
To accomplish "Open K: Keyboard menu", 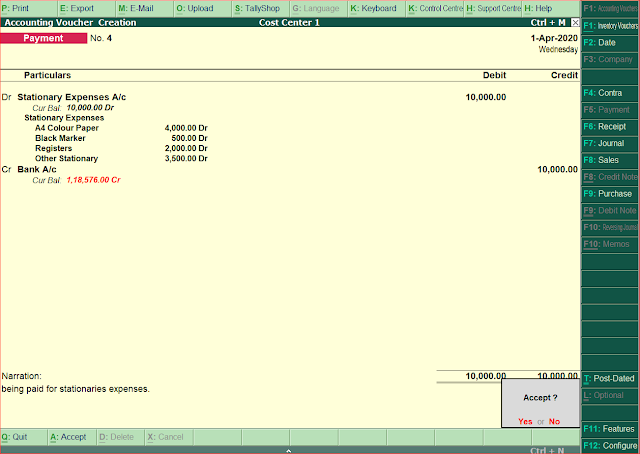I will [x=378, y=8].
